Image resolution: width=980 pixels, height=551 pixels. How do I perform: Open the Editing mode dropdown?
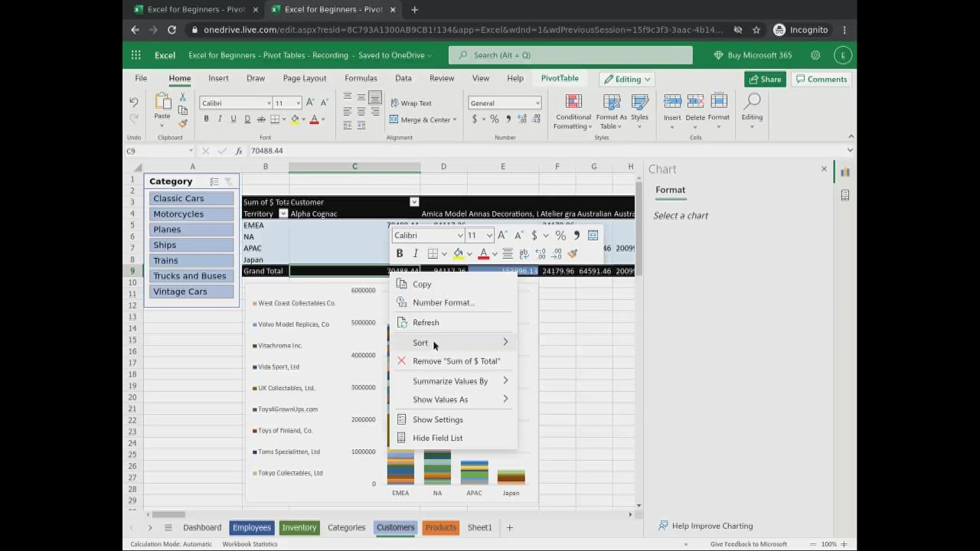pos(627,79)
